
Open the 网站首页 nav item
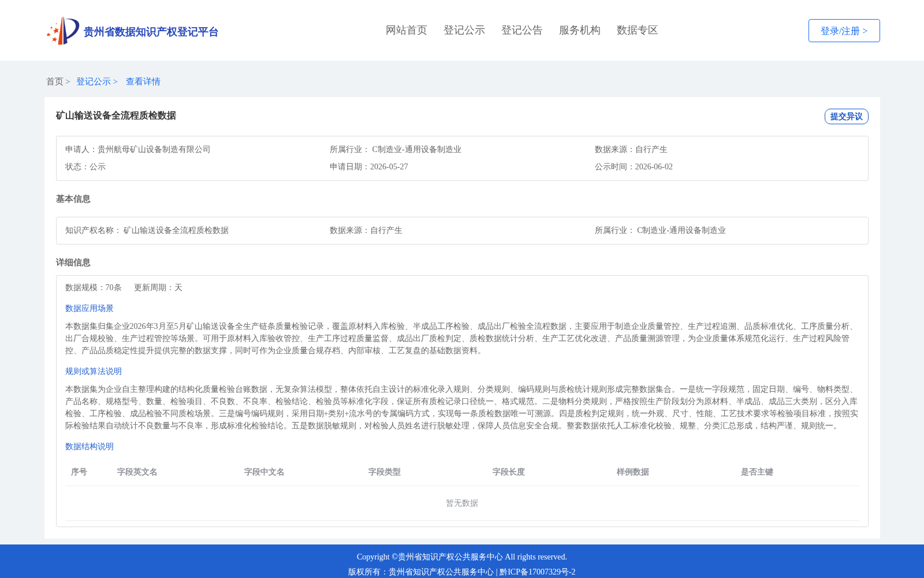pyautogui.click(x=407, y=30)
